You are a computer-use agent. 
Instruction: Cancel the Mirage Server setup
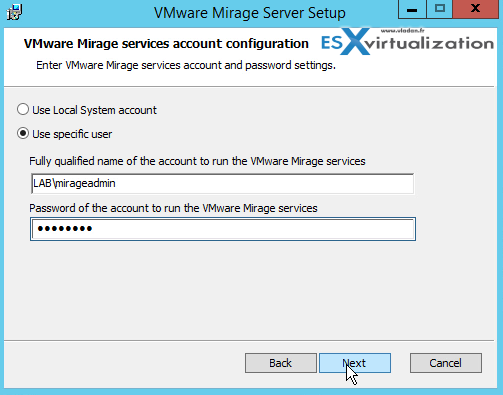(x=446, y=363)
